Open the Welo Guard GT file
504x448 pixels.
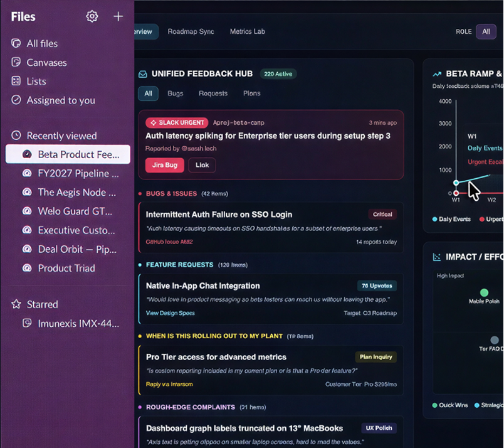[68, 211]
